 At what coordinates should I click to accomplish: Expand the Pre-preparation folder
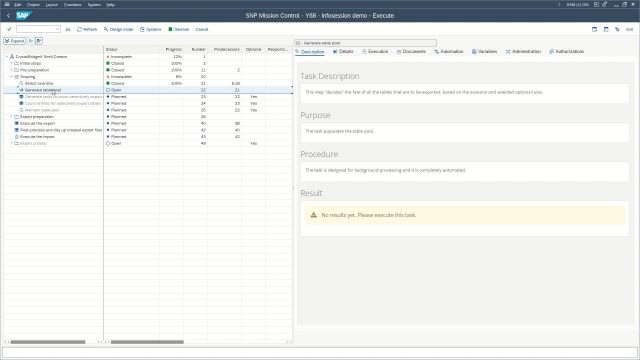11,70
